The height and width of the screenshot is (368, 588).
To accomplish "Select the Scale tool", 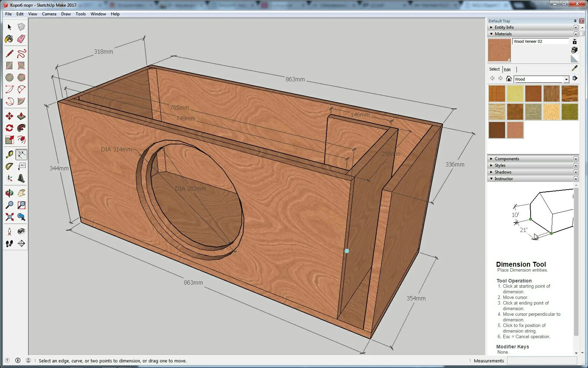I will 9,140.
